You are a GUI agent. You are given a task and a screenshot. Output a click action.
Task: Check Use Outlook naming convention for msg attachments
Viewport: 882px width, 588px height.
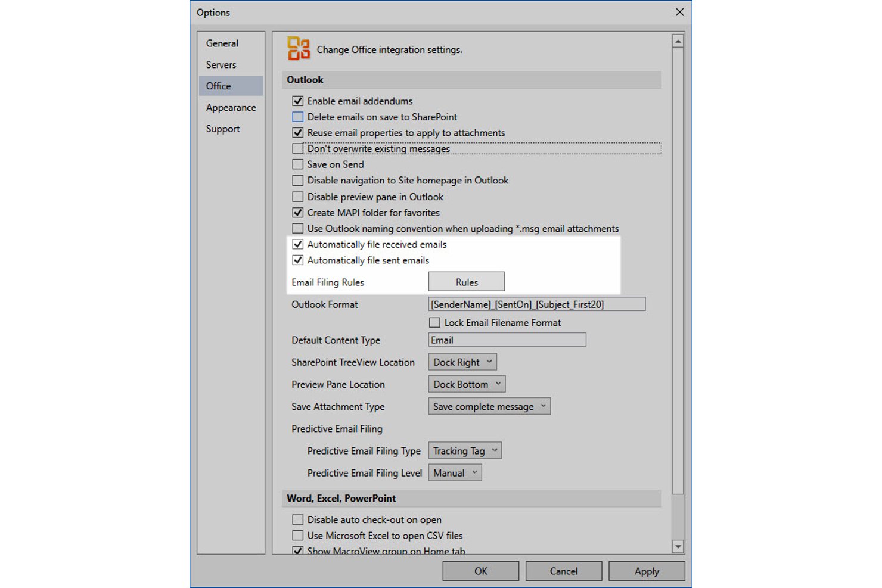298,229
